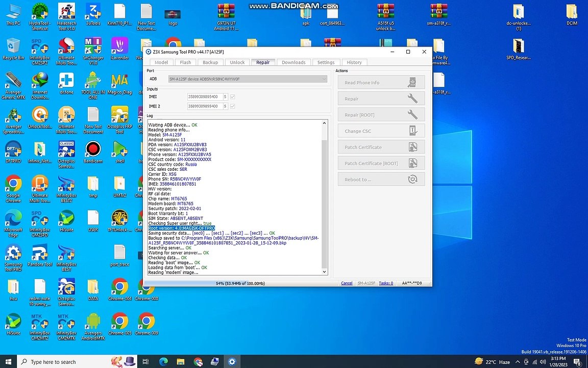Screen dimensions: 588x368
Task: Show hidden system tray icons chevron
Action: 518,362
